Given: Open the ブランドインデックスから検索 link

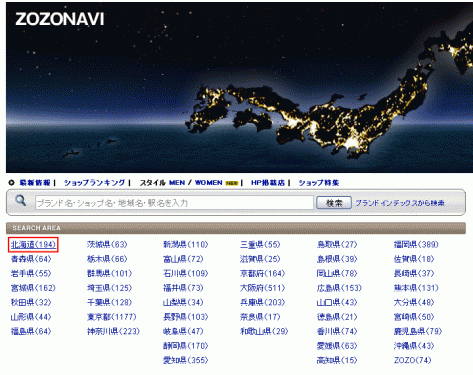Looking at the screenshot, I should [400, 203].
